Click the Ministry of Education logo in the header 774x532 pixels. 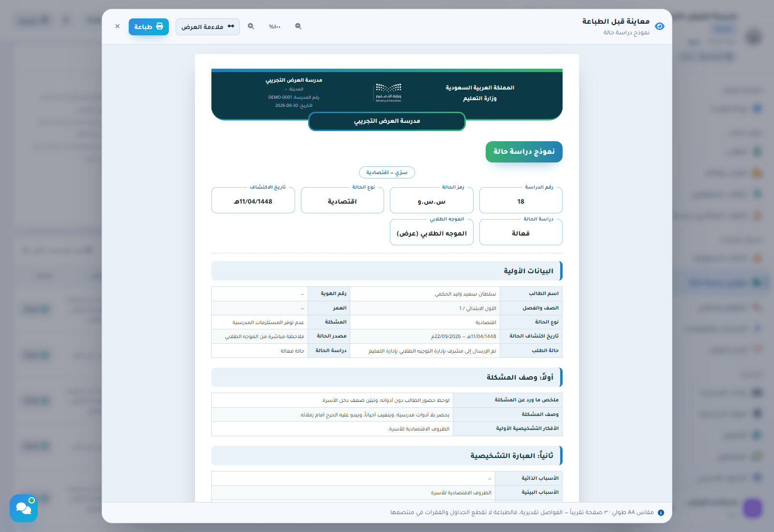[x=388, y=92]
